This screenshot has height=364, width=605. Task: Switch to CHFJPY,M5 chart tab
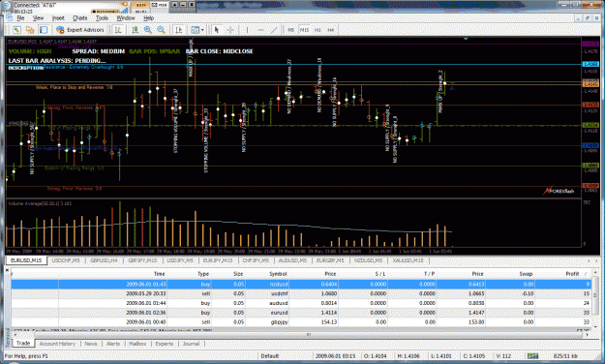[256, 260]
